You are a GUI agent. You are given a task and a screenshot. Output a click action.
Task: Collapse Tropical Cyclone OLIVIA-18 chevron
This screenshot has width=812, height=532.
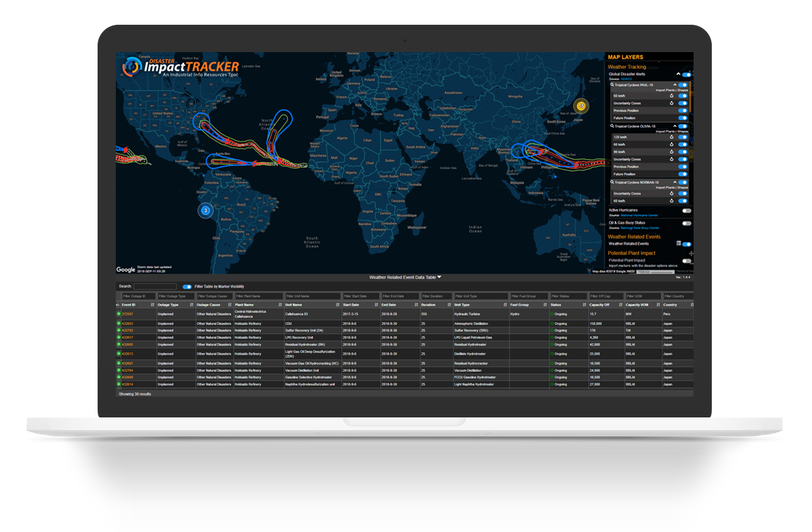pos(675,126)
